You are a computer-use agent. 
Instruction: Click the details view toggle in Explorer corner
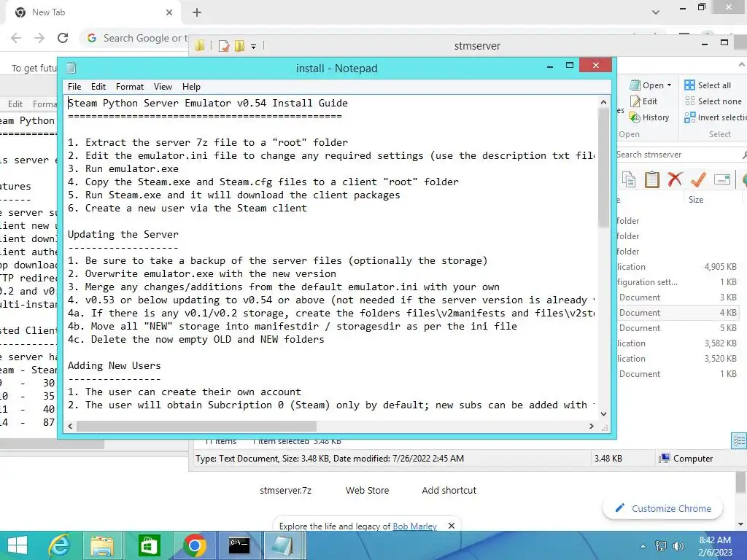click(739, 440)
